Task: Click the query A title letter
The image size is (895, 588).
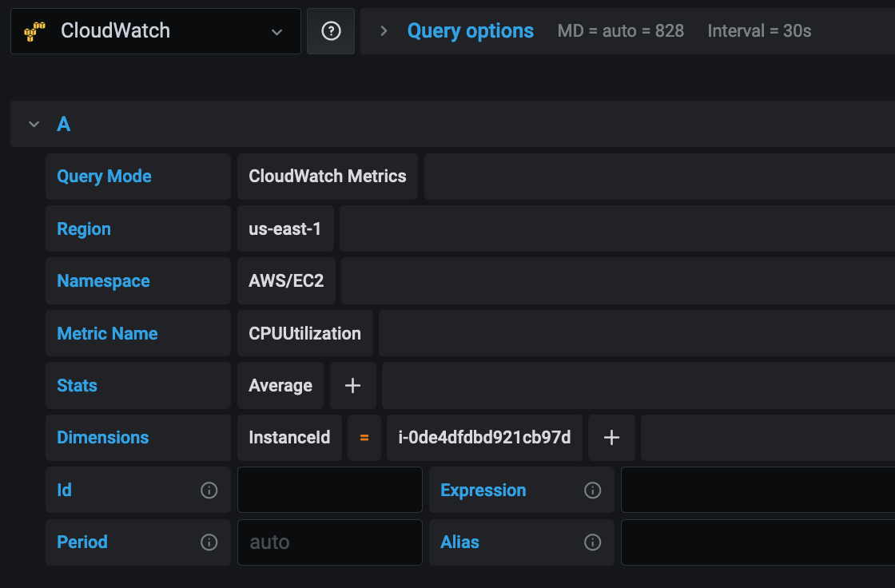Action: coord(63,124)
